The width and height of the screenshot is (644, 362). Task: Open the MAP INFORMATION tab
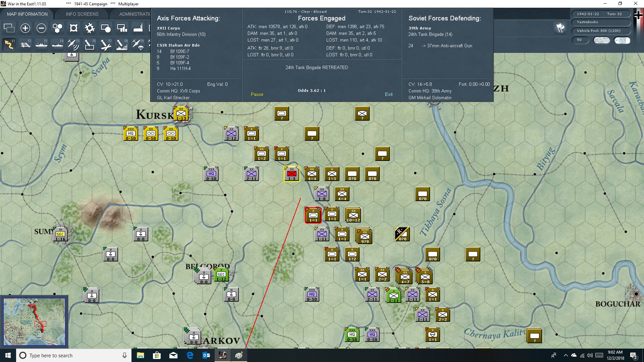(x=27, y=14)
